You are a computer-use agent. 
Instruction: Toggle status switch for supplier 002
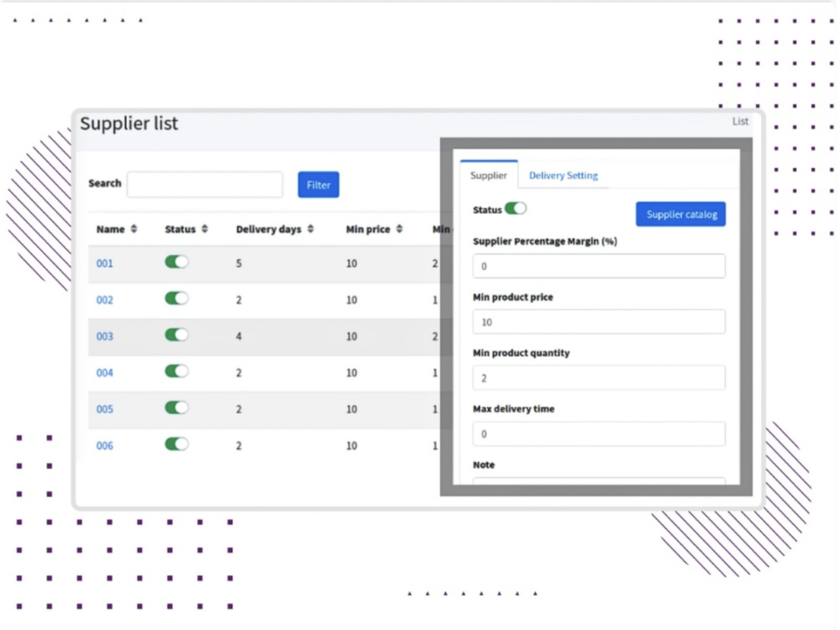tap(176, 298)
